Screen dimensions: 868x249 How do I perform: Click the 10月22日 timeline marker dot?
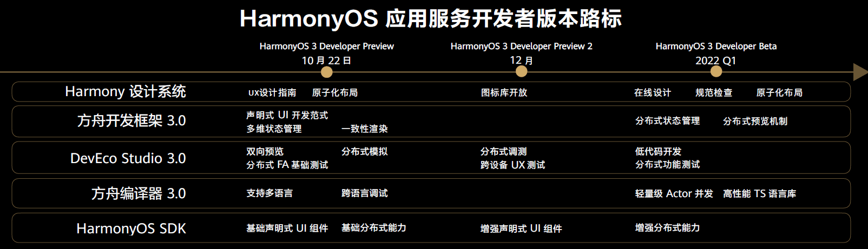click(326, 72)
